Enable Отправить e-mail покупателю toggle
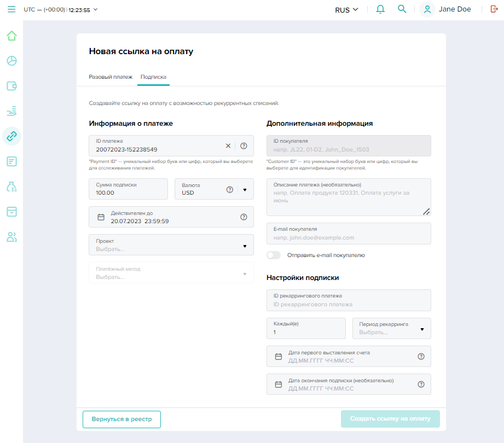 point(274,255)
